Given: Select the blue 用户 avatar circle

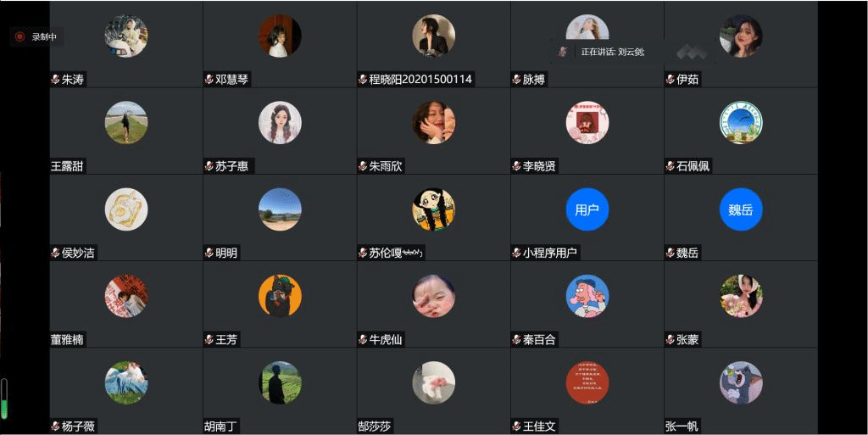Looking at the screenshot, I should 587,209.
